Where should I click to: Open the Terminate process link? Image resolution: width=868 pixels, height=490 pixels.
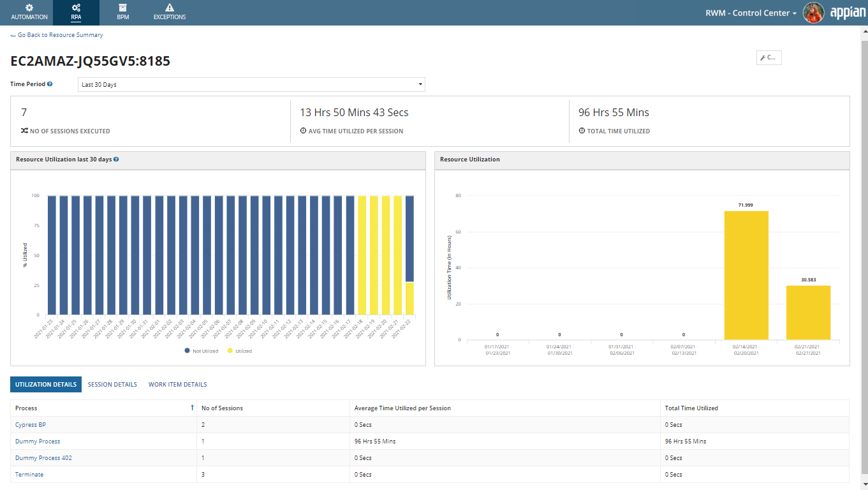coord(29,474)
